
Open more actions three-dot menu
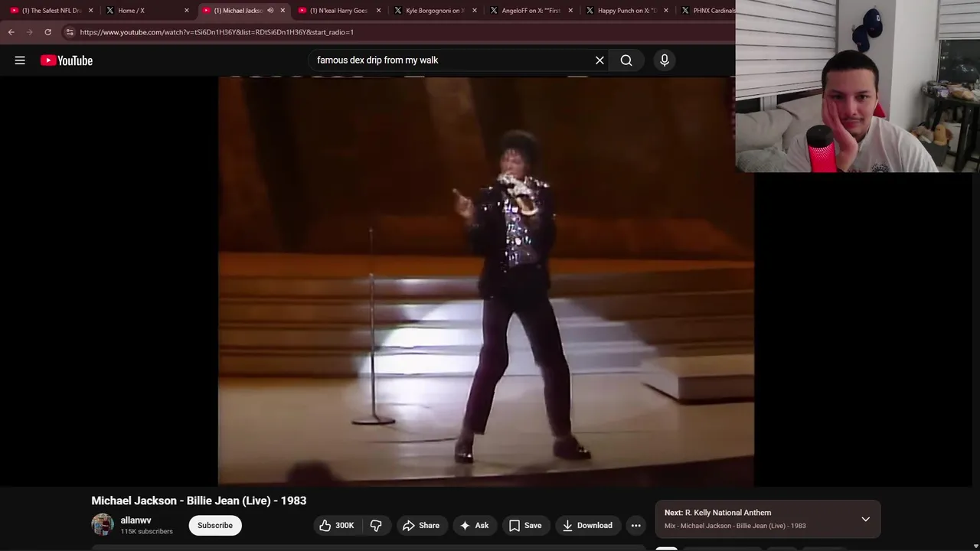635,525
